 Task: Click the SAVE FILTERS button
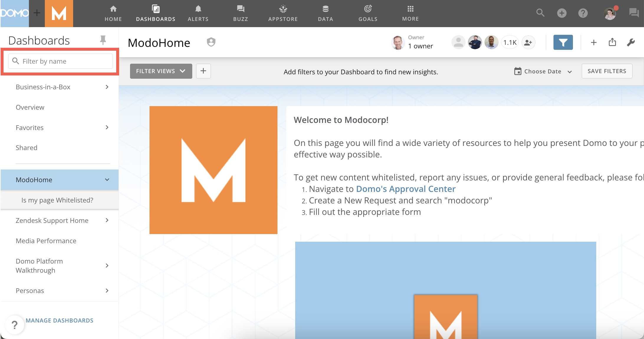click(x=607, y=71)
